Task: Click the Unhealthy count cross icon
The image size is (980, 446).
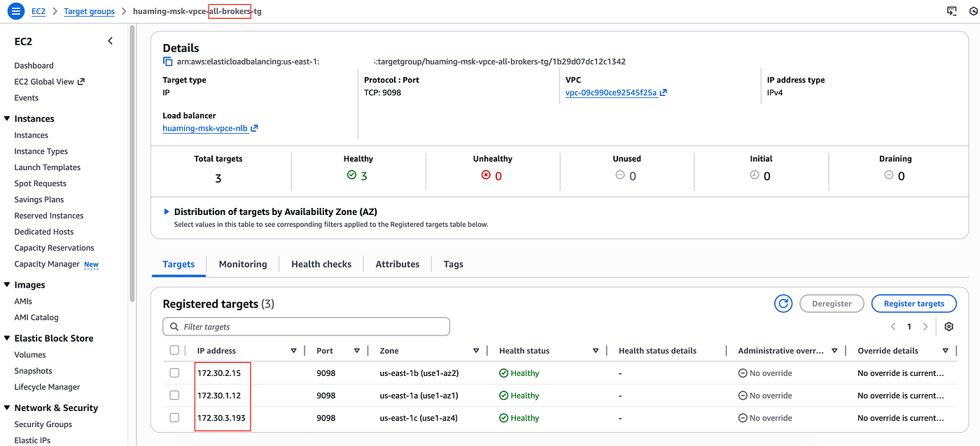Action: (x=486, y=175)
